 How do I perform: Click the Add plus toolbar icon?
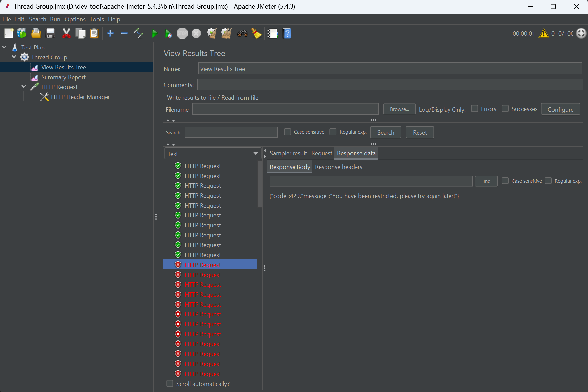(x=111, y=33)
